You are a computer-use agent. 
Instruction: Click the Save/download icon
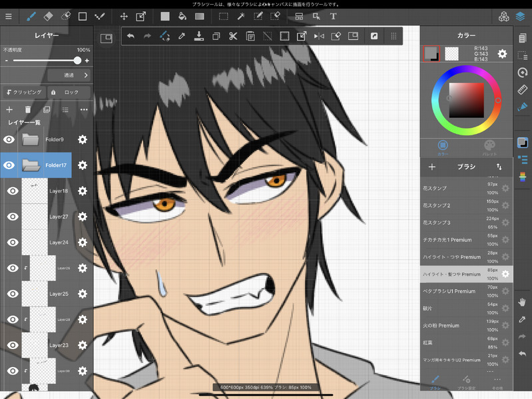(199, 36)
